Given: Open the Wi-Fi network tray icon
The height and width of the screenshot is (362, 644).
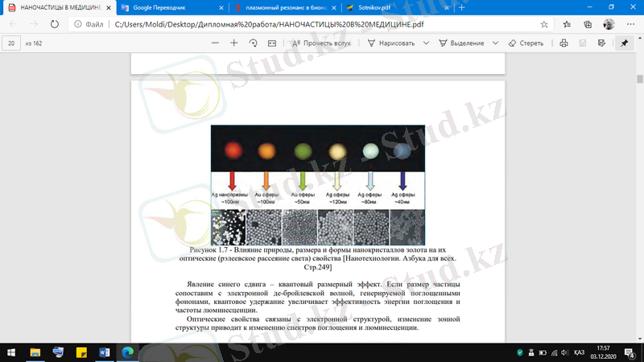Looking at the screenshot, I should [554, 352].
